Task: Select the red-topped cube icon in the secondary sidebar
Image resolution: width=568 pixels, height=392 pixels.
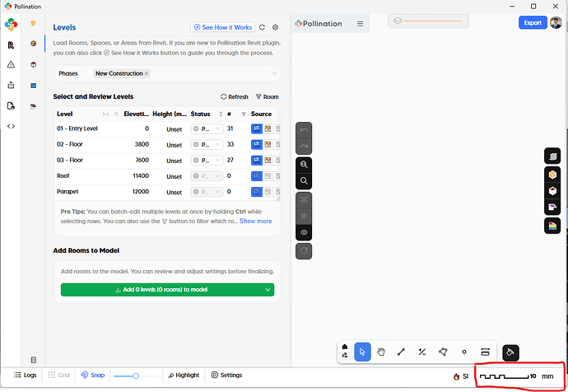Action: (x=33, y=64)
